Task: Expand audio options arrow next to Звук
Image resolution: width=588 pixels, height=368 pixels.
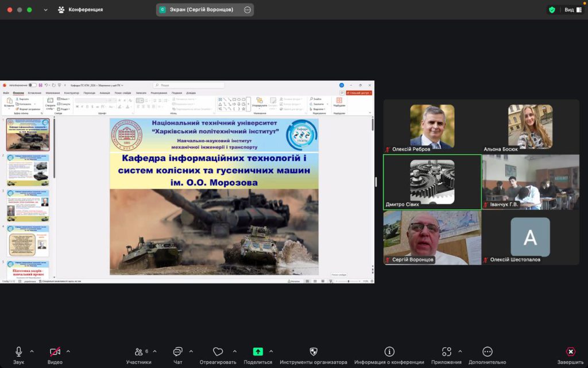Action: point(32,351)
